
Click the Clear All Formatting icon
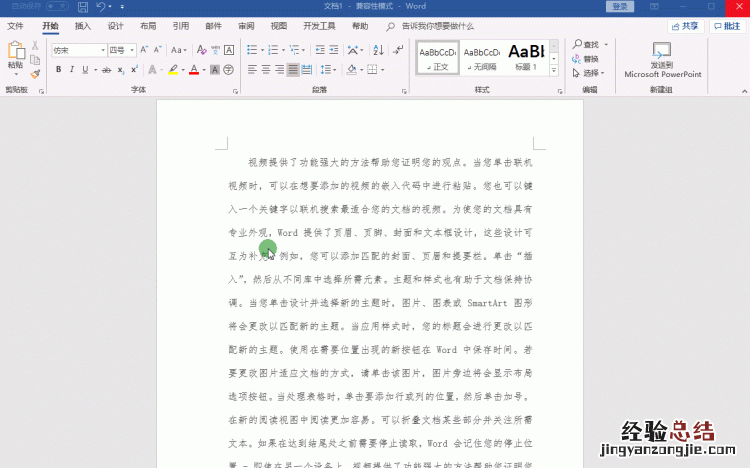pos(202,50)
